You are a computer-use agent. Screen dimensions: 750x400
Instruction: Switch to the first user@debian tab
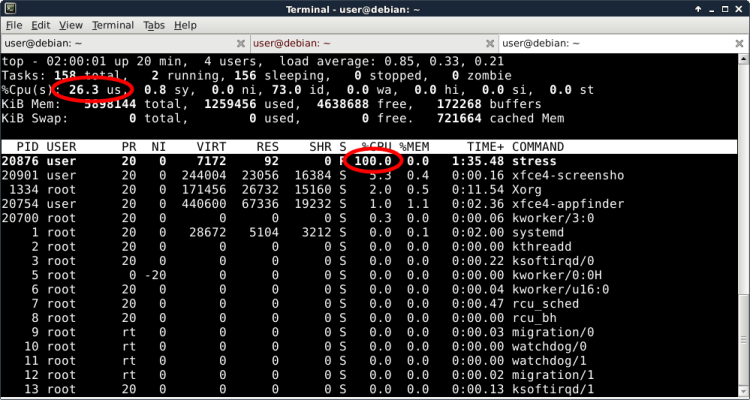coord(124,44)
